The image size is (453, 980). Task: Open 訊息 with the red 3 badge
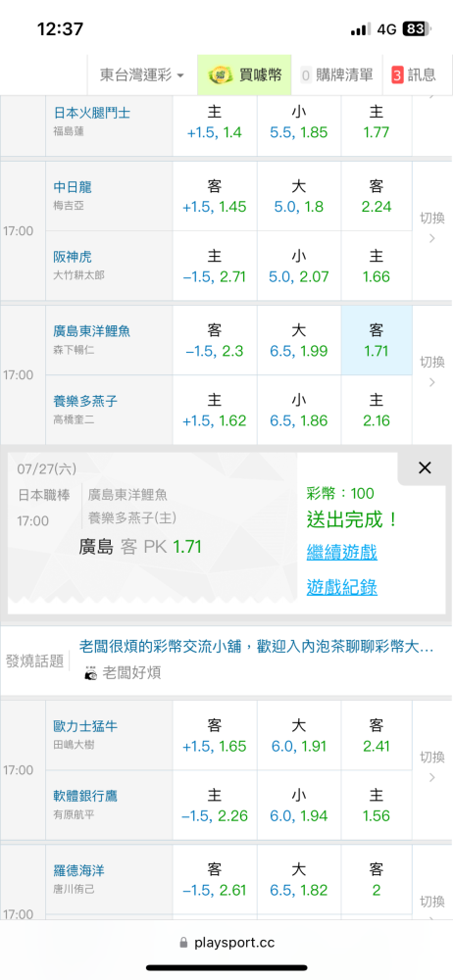pos(413,75)
